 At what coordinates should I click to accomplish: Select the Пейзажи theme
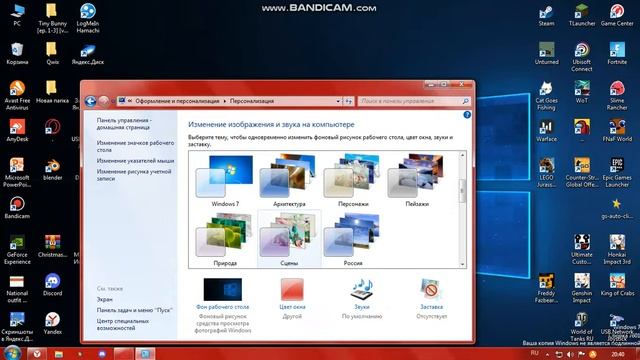pos(417,176)
